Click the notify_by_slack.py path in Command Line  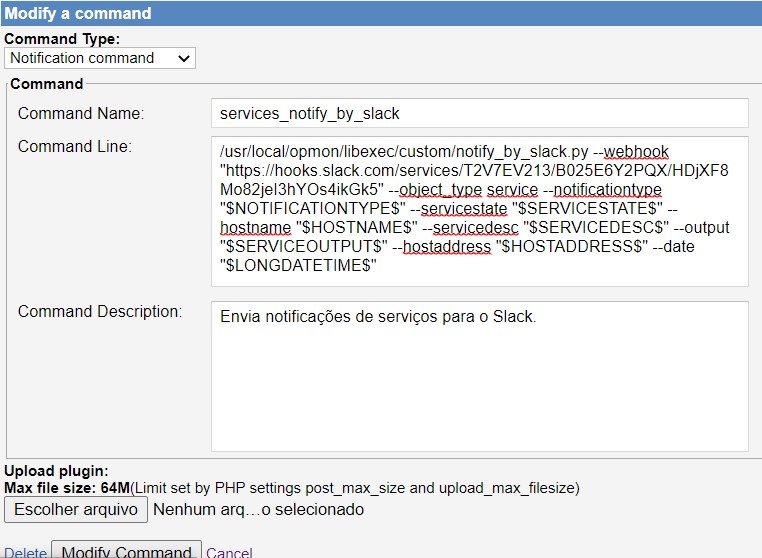point(404,151)
